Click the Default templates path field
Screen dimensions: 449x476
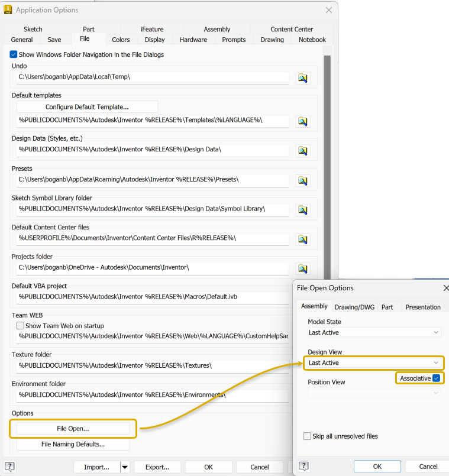(153, 121)
